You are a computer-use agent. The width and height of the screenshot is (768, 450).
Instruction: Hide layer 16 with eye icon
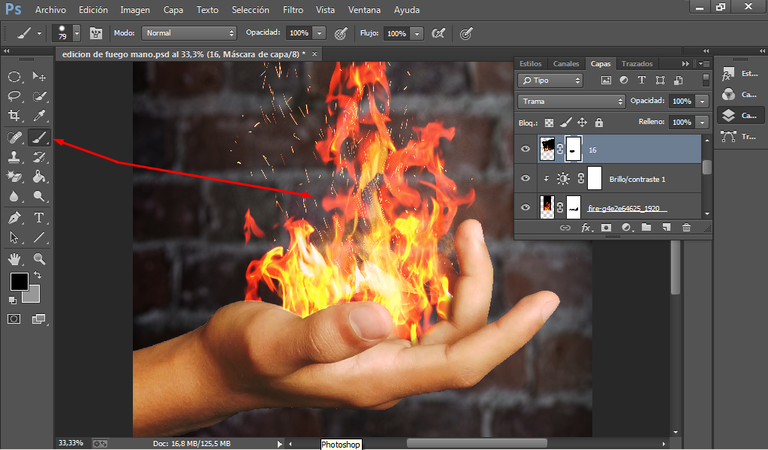[x=526, y=149]
